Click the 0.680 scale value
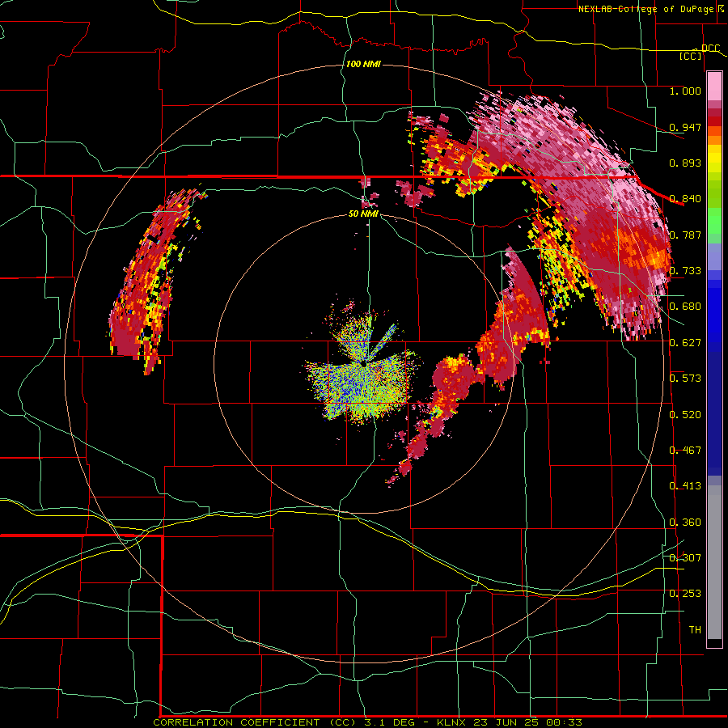The width and height of the screenshot is (728, 728). tap(685, 307)
